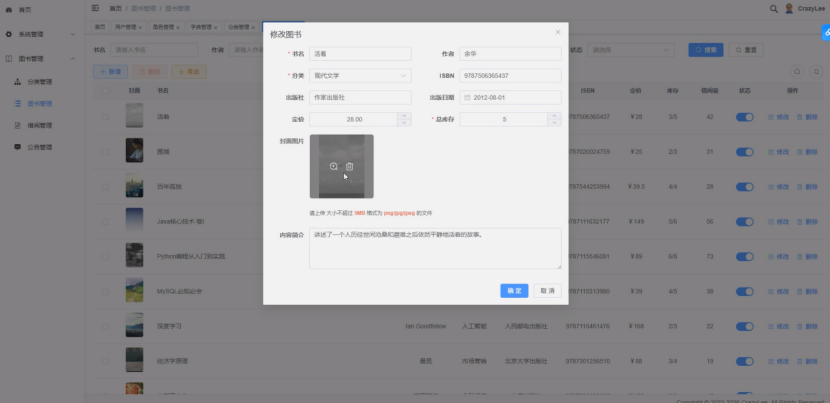Open 分类管理 in the sidebar tree icon
Screen dimensions: 830x403
point(17,82)
